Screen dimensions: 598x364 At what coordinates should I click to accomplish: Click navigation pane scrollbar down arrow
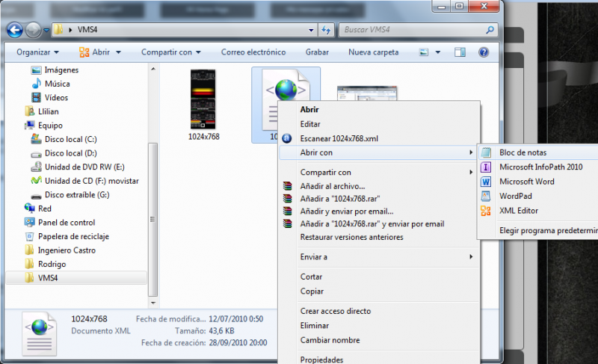(153, 303)
